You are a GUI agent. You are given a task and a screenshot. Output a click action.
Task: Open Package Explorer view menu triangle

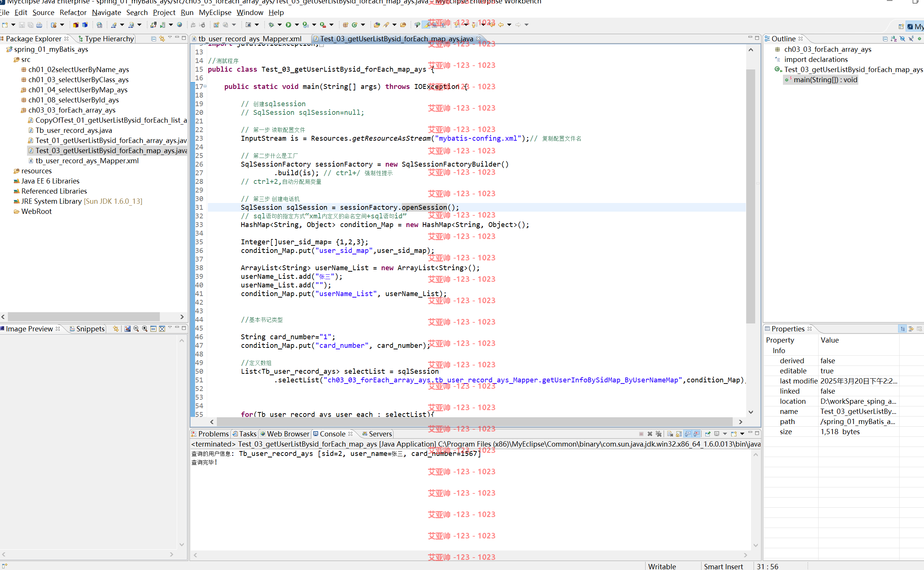pos(170,37)
